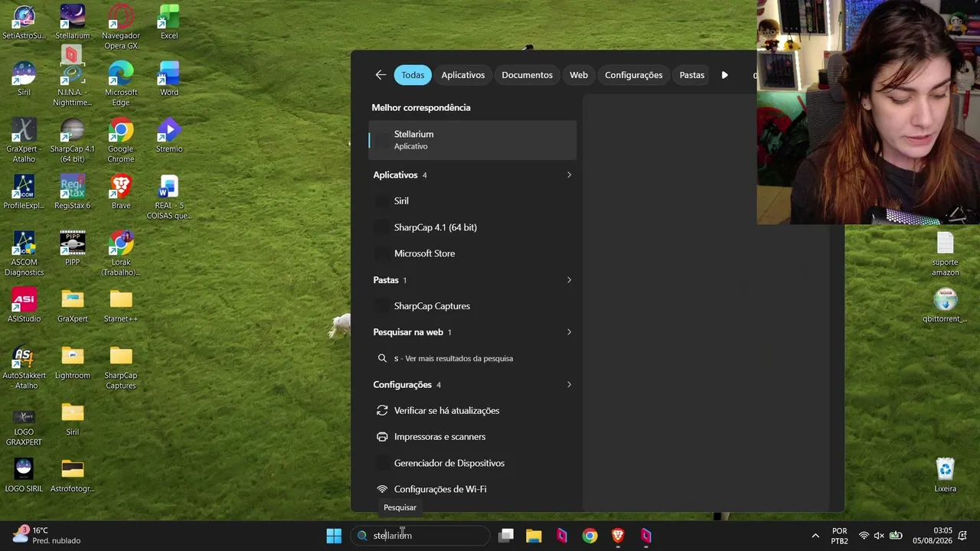This screenshot has height=551, width=980.
Task: Select the Word desktop icon
Action: 169,79
